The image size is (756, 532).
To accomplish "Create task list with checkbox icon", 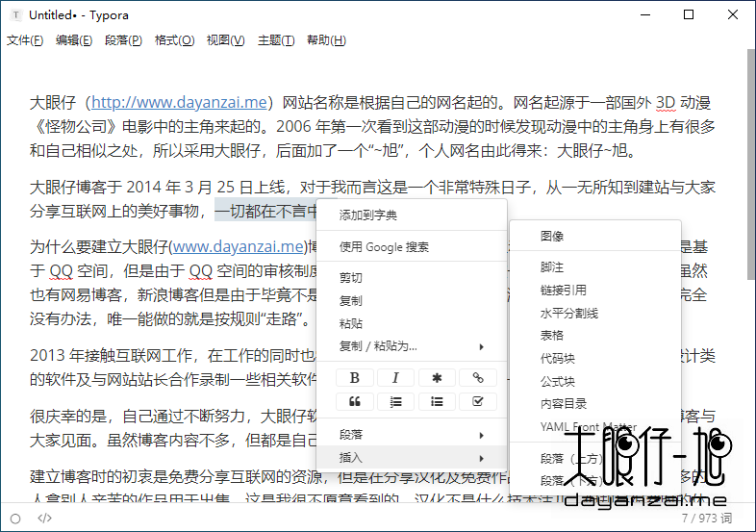I will 478,401.
